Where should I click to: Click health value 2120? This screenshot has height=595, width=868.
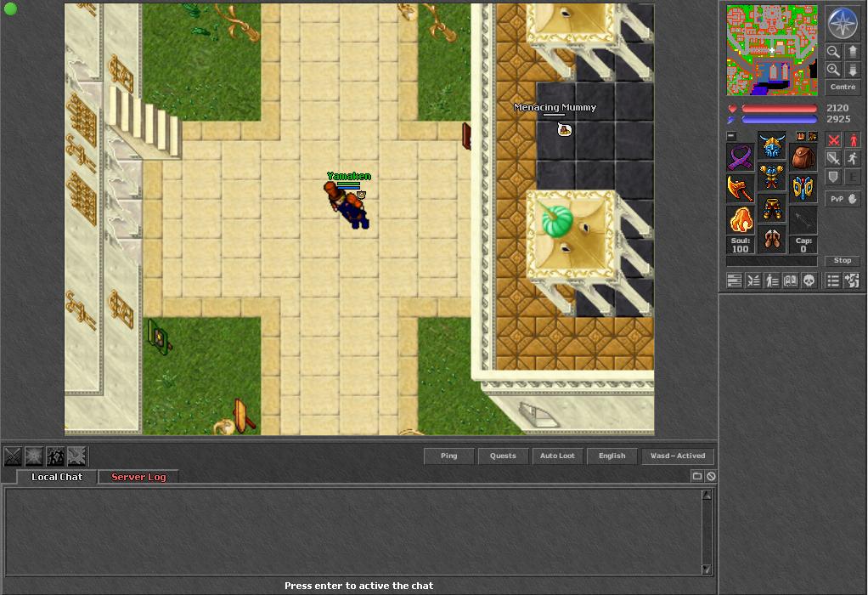click(837, 108)
